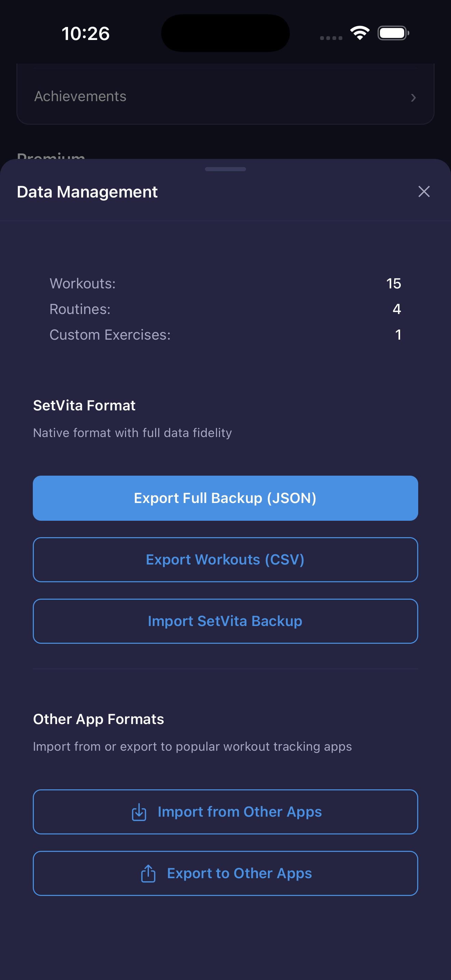451x980 pixels.
Task: Tap the clock showing 10:26
Action: click(86, 33)
